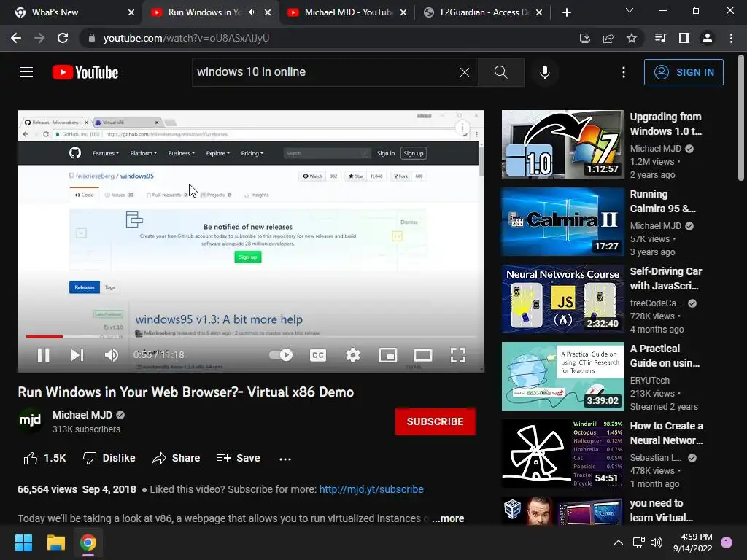The image size is (747, 560).
Task: Open tab search chevron dropdown
Action: tap(630, 10)
